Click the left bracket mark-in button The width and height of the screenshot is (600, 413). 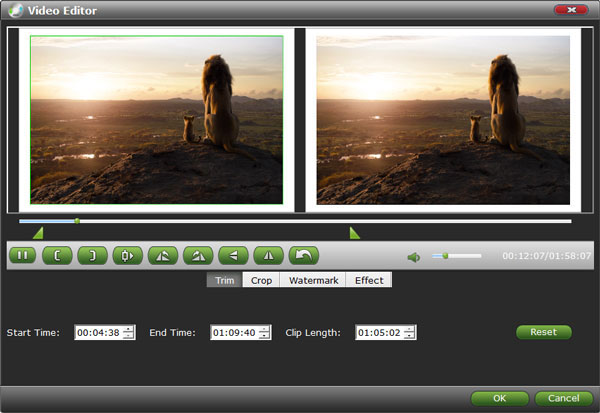pos(57,255)
